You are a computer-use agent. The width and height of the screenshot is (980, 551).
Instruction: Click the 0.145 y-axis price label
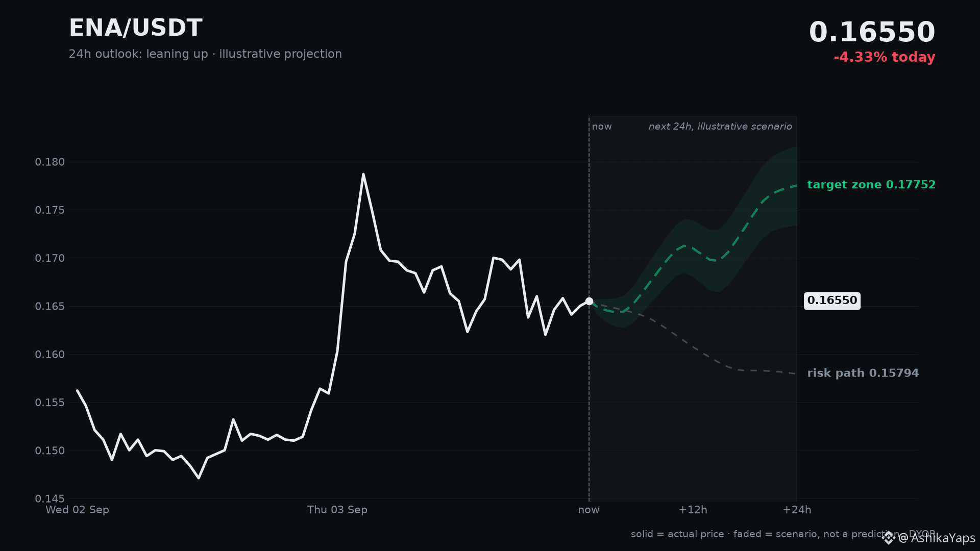tap(50, 498)
